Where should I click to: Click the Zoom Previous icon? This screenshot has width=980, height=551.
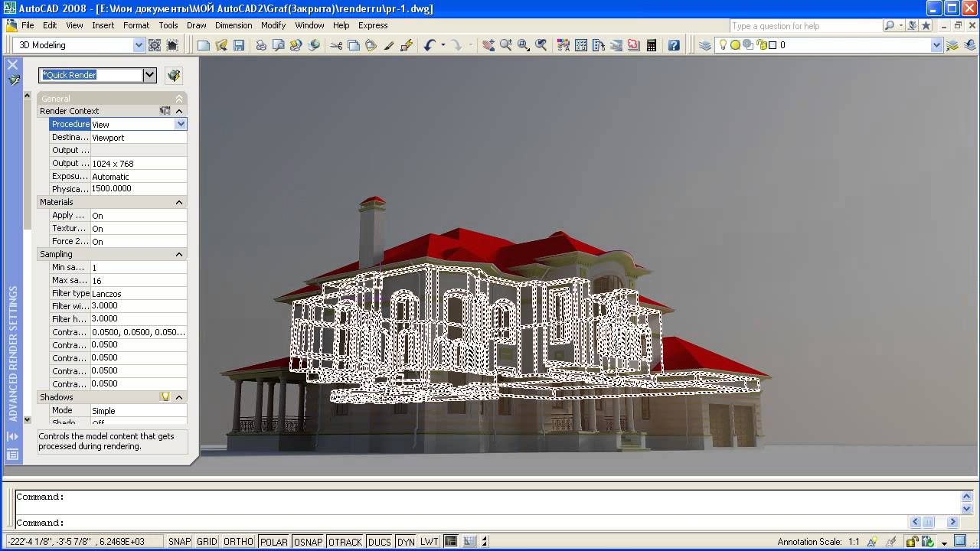(541, 45)
